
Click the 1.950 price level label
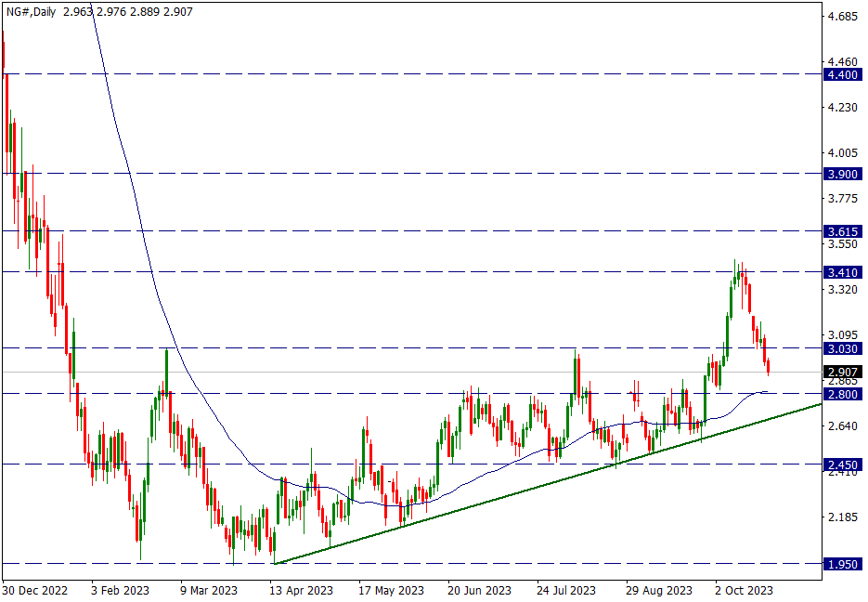point(843,564)
